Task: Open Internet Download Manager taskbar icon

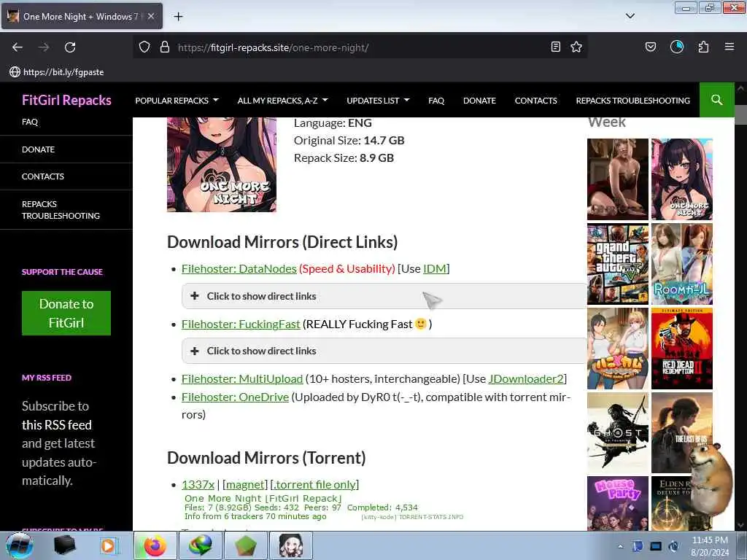Action: click(201, 545)
